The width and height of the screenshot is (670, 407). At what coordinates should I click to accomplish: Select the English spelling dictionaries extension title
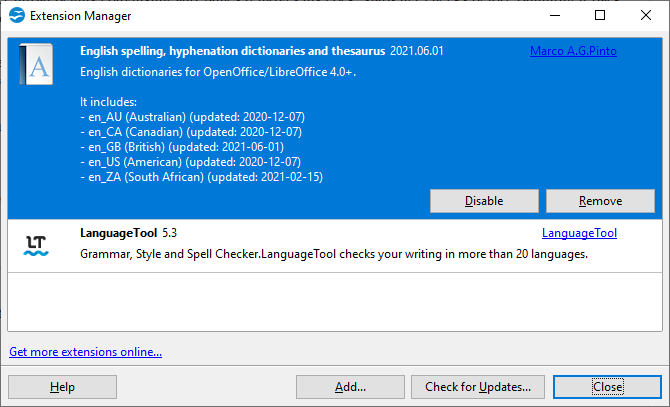232,51
